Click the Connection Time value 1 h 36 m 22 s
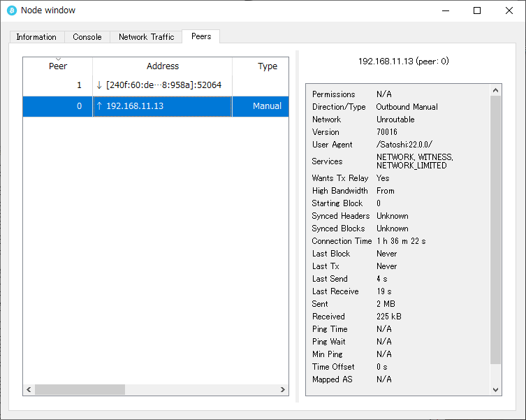Image resolution: width=526 pixels, height=420 pixels. [x=401, y=241]
